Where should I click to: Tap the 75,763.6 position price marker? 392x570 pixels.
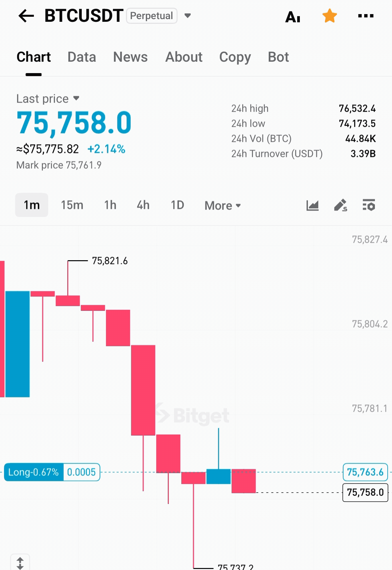tap(365, 472)
